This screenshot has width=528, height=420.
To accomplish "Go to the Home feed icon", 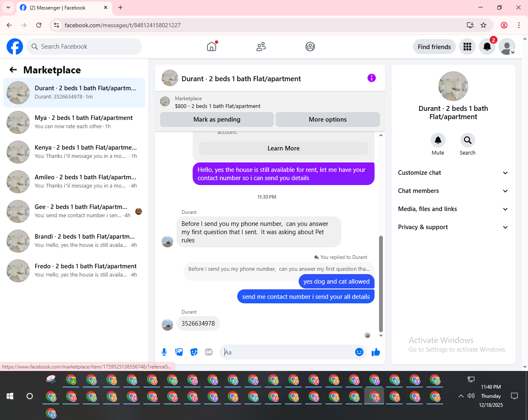I will 212,47.
